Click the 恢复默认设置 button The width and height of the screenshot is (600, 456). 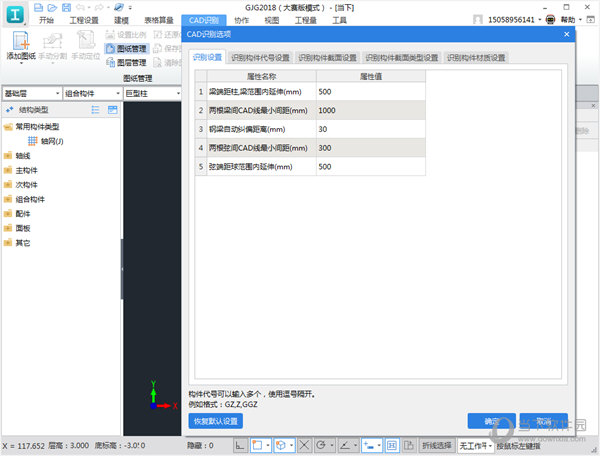click(215, 421)
